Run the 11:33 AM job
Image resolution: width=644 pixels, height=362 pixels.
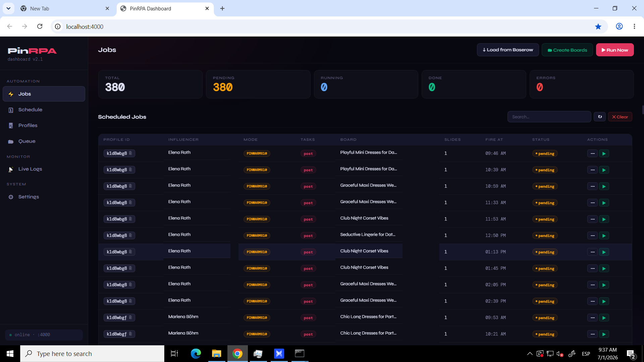pyautogui.click(x=604, y=203)
